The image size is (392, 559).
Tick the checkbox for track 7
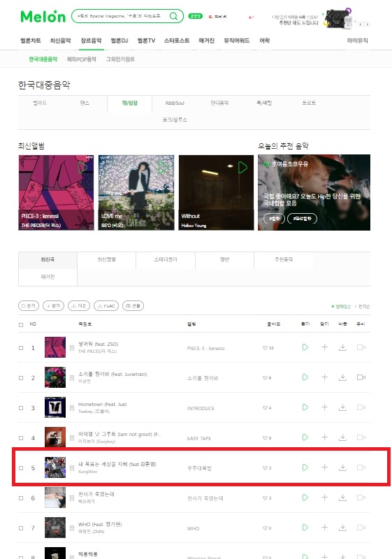[x=21, y=528]
